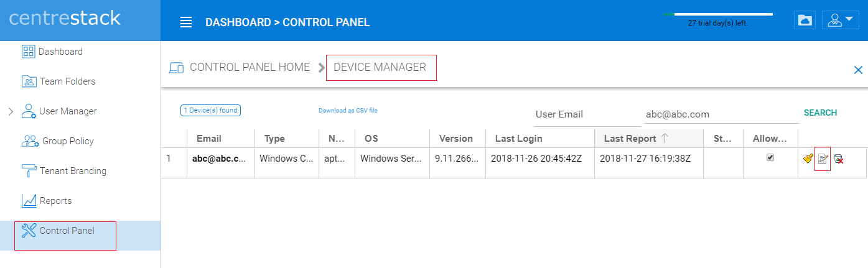Click the abc@abc.c email cell
This screenshot has width=868, height=268.
(x=220, y=159)
